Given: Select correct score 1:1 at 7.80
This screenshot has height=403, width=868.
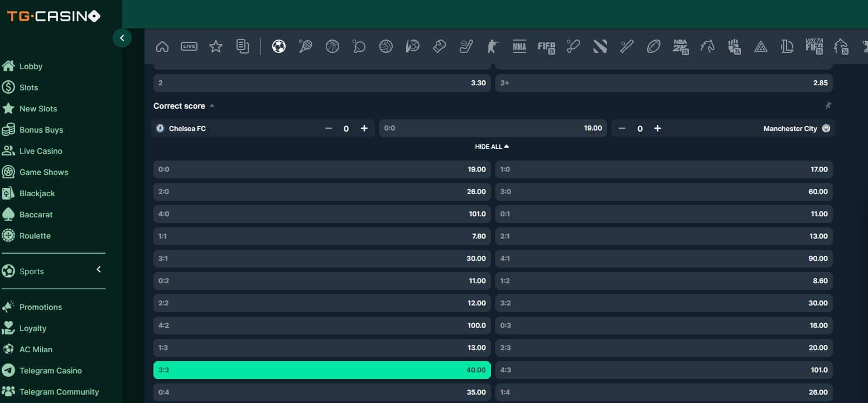Looking at the screenshot, I should pos(322,236).
